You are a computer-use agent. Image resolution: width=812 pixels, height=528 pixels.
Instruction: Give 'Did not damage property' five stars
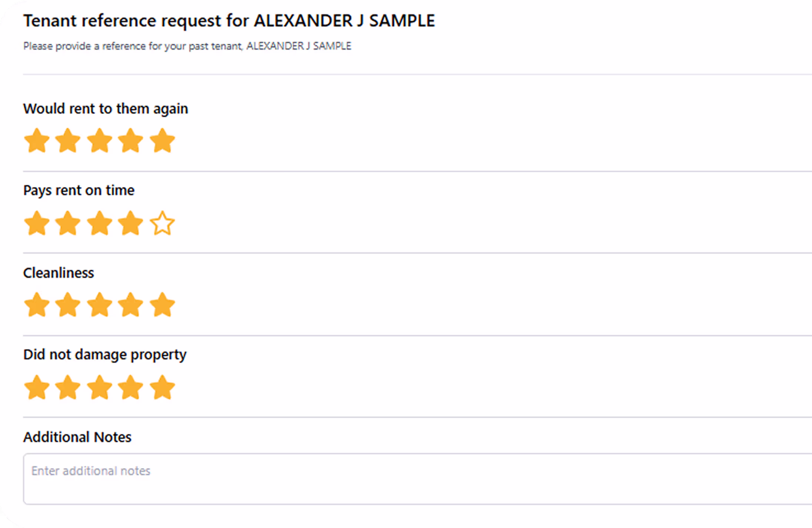[162, 388]
